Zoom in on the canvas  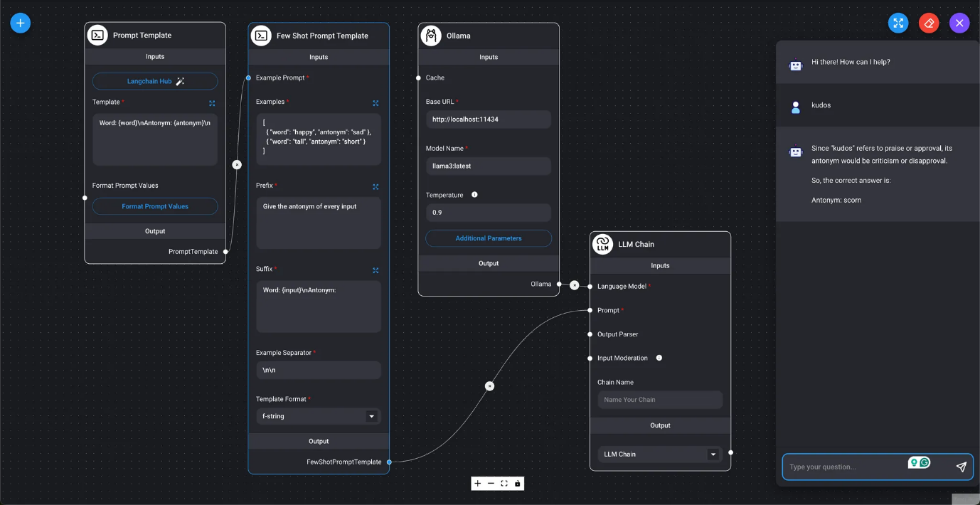pyautogui.click(x=478, y=484)
